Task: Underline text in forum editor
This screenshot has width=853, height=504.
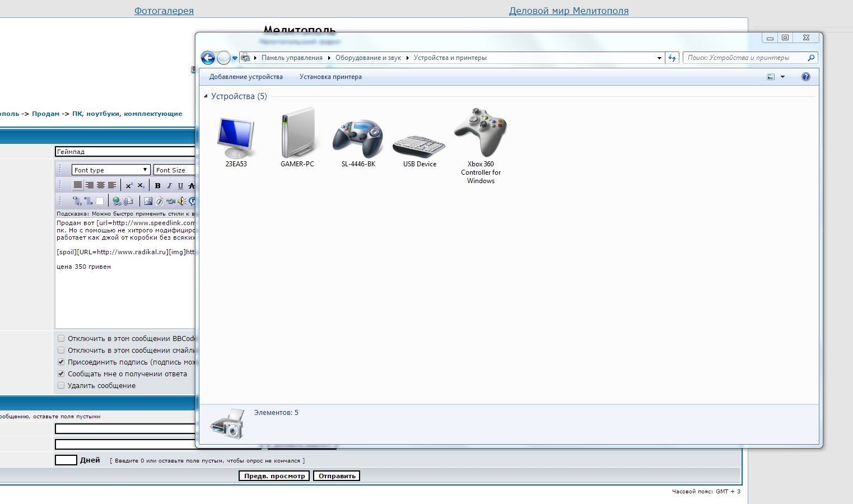Action: 180,185
